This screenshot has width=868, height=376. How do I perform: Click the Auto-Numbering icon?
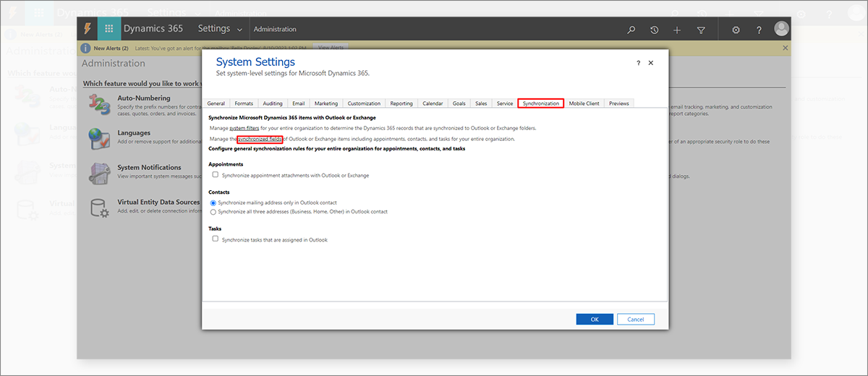(x=99, y=103)
